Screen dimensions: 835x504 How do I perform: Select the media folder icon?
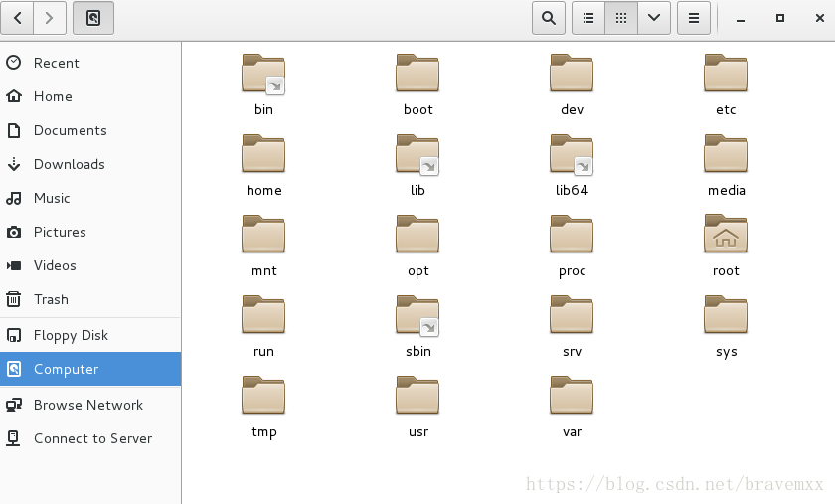726,153
